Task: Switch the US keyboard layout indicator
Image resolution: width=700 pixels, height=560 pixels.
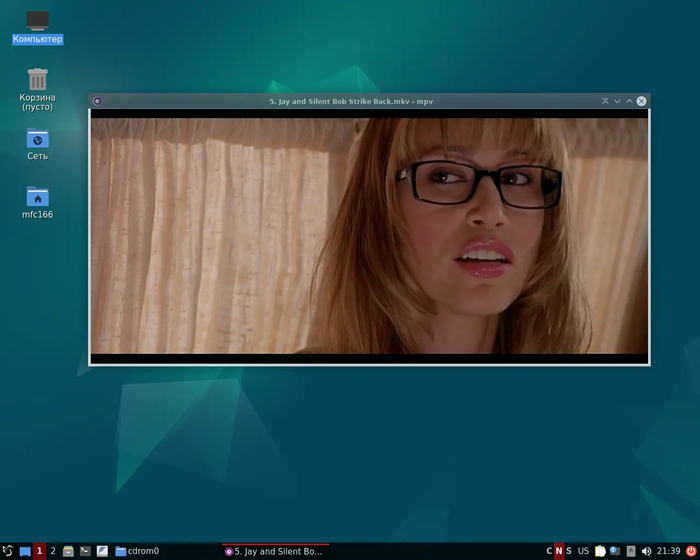Action: pos(583,551)
